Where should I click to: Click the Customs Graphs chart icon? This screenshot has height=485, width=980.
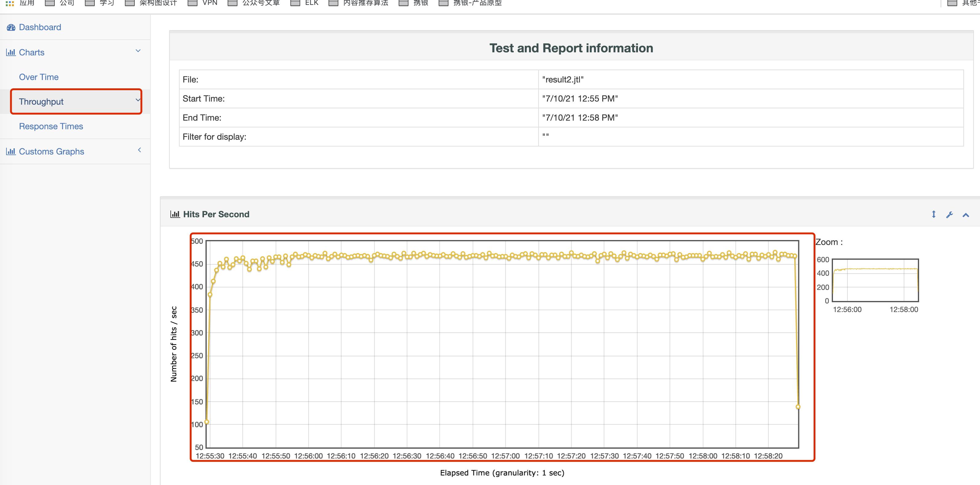(11, 151)
